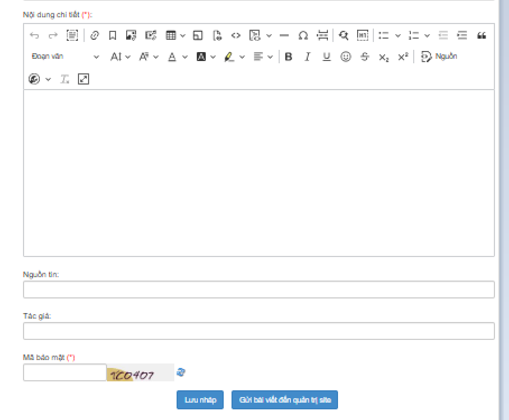
Task: Click Gửi bài viết đến quản trị site
Action: coord(285,400)
